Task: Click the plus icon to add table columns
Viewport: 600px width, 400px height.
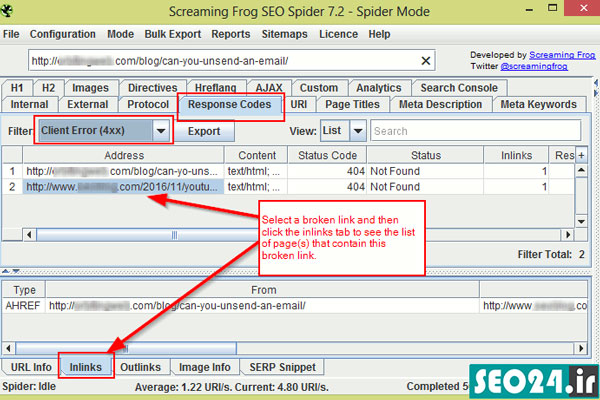Action: tap(581, 155)
